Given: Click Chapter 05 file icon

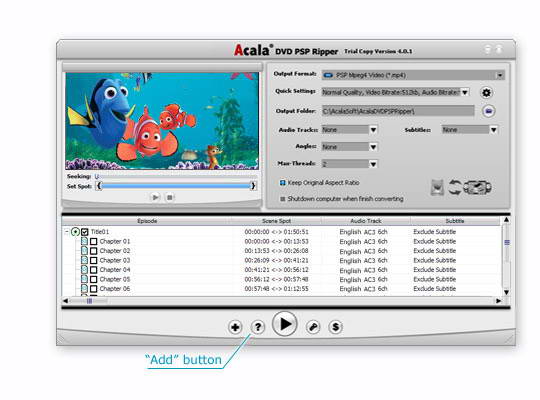Looking at the screenshot, I should coord(84,279).
